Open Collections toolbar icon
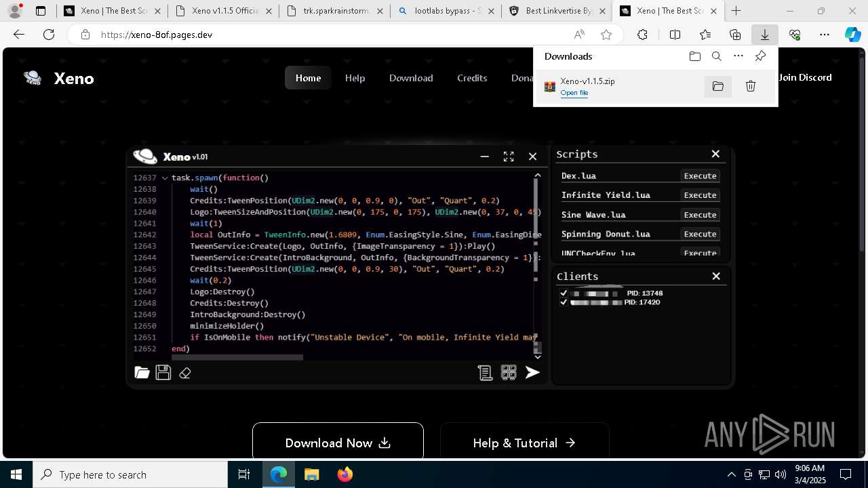 (735, 35)
